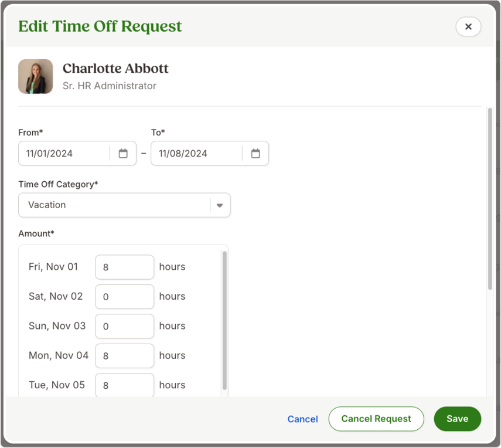The image size is (501, 448).
Task: Click the Cancel link
Action: point(302,419)
